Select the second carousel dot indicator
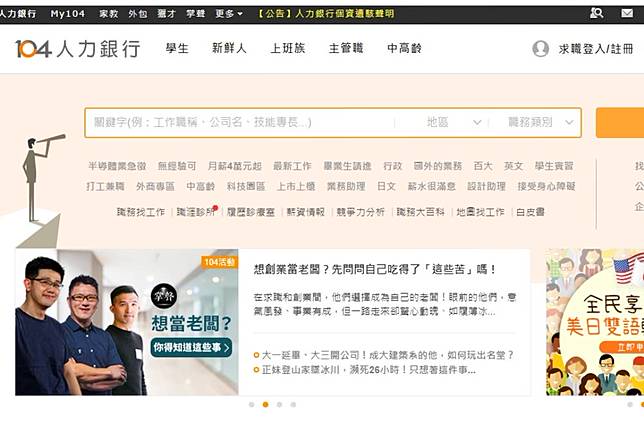 pyautogui.click(x=266, y=405)
